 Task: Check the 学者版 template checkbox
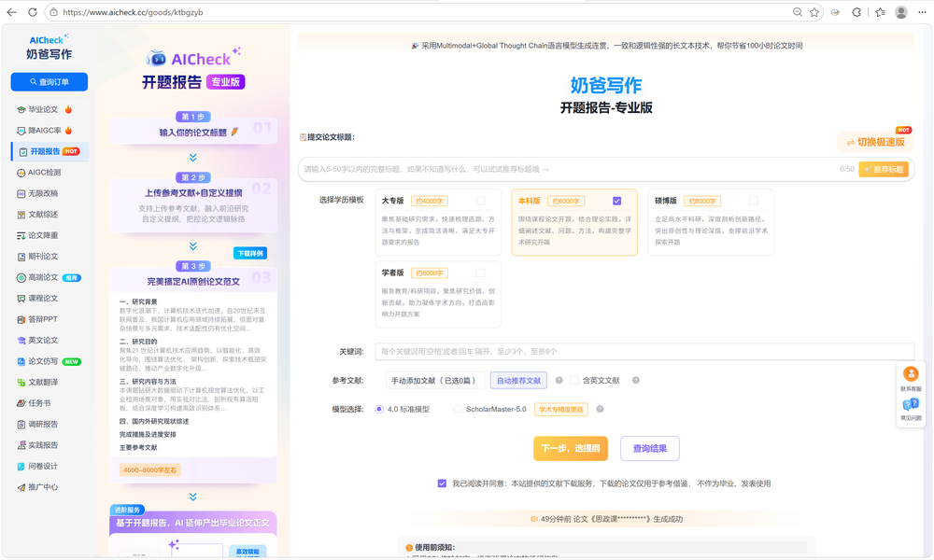pyautogui.click(x=480, y=273)
